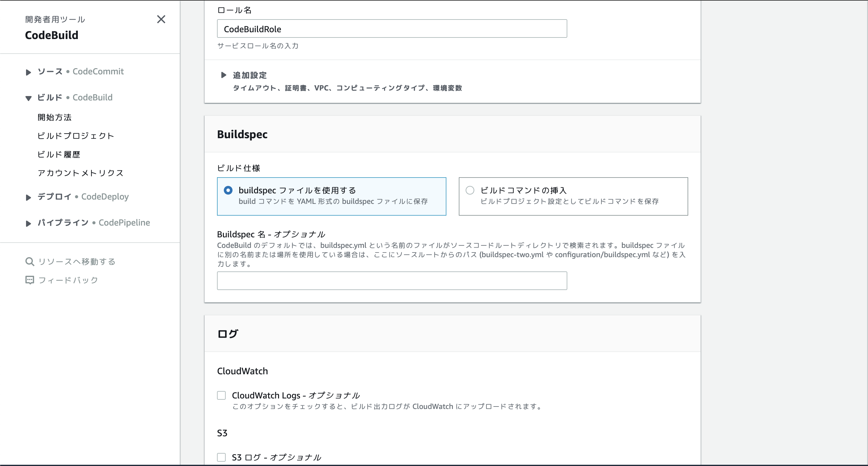This screenshot has height=466, width=868.
Task: Click the search magnifier icon for リソースへ移動する
Action: [x=30, y=262]
